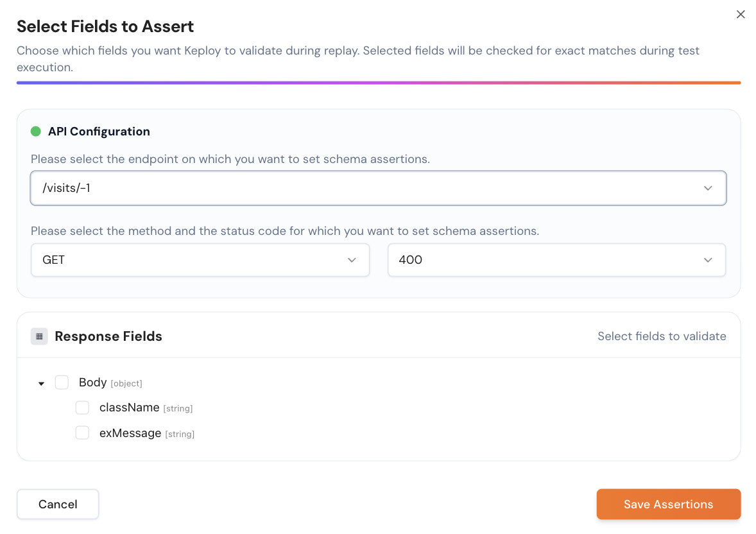Click the 'Select fields to validate' text
756x534 pixels.
click(662, 336)
